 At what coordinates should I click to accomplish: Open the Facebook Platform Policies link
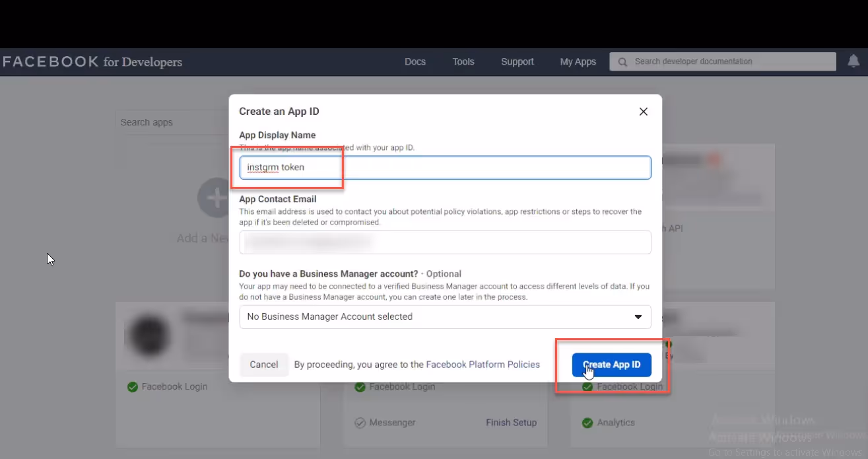tap(483, 365)
